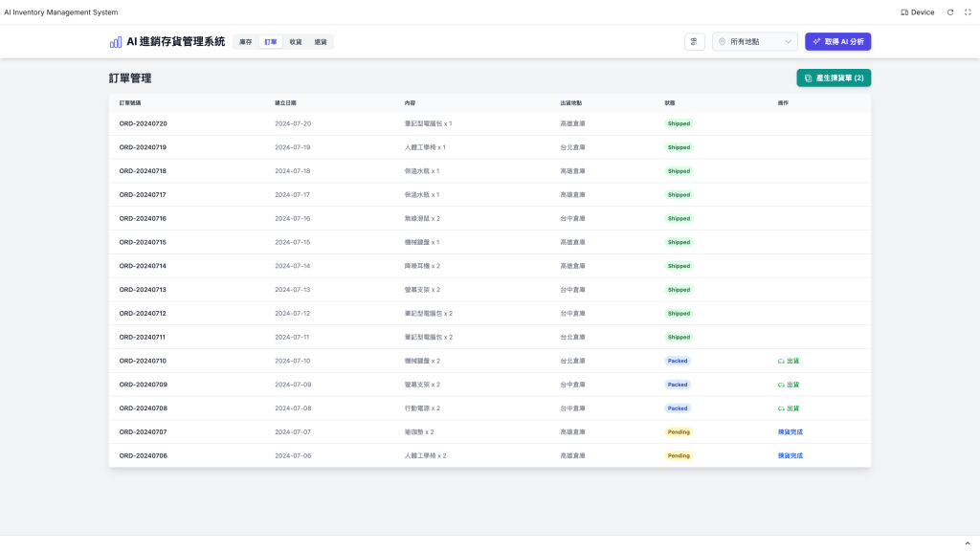Click 台北倉庫 location for ORD-20240719
This screenshot has height=551, width=980.
pos(573,147)
